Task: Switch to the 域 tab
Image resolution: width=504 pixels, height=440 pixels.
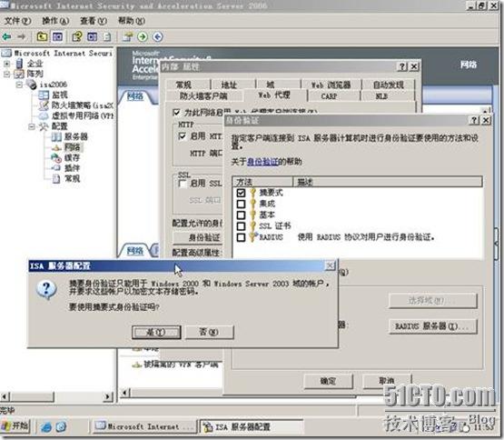Action: click(271, 85)
